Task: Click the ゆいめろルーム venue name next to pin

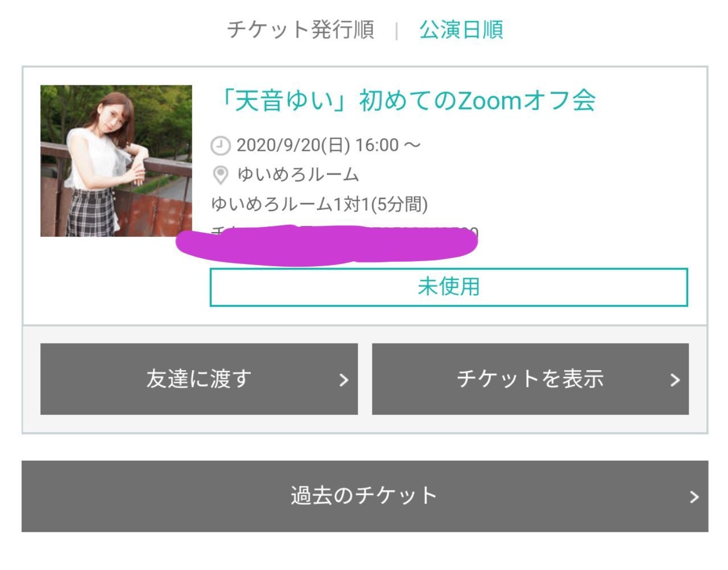Action: coord(298,174)
